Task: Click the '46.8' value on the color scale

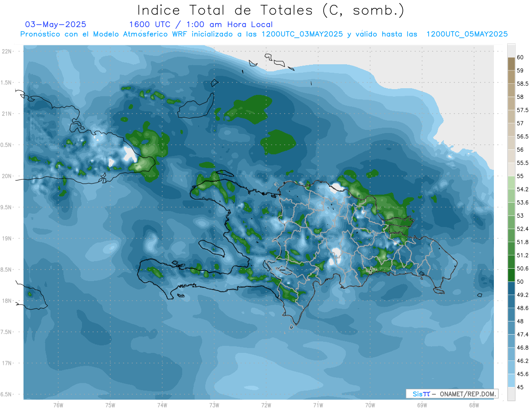Action: [x=523, y=348]
